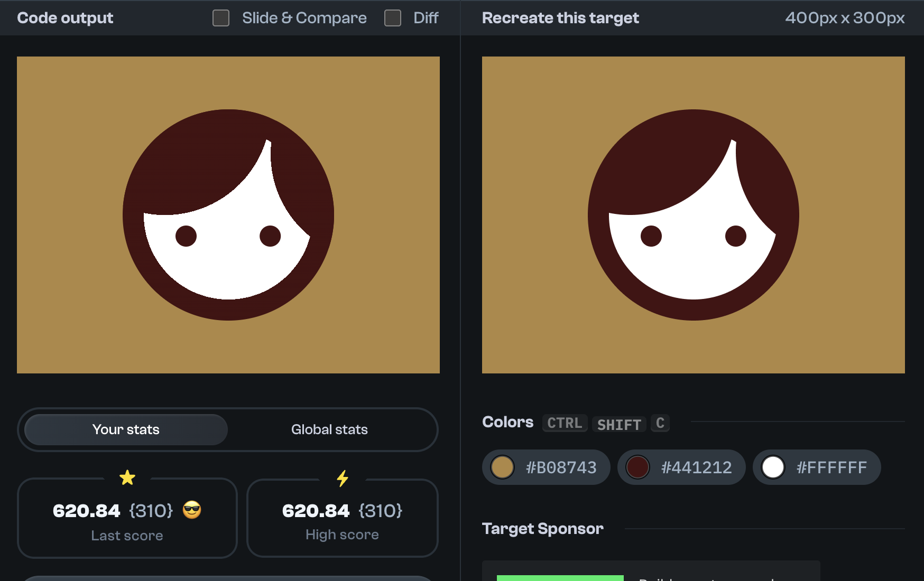This screenshot has height=581, width=924.
Task: Tick the Diff checkbox
Action: pos(393,18)
